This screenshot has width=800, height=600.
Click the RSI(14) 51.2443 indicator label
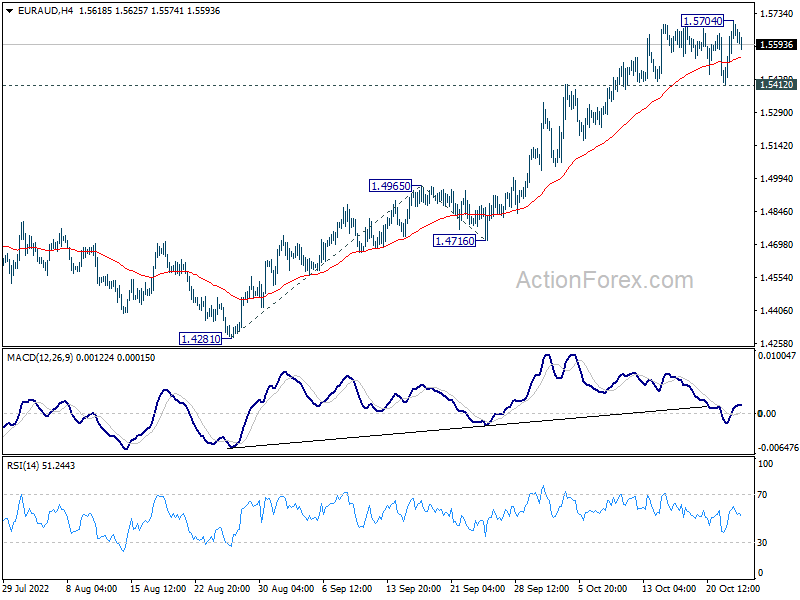[41, 465]
